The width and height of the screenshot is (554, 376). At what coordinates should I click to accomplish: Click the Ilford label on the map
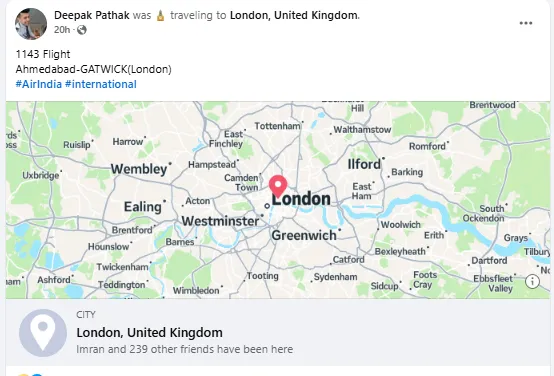(x=364, y=164)
